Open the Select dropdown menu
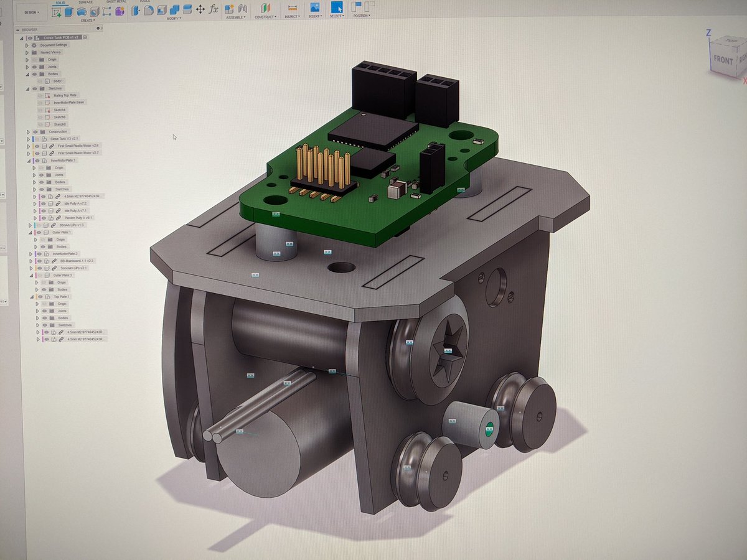This screenshot has width=747, height=560. [x=337, y=16]
